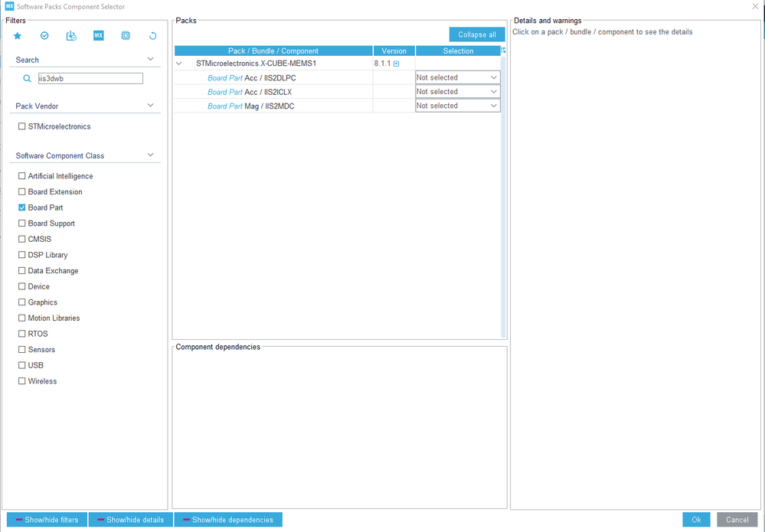Select the DSP Library checkbox
Viewport: 765px width, 532px height.
22,255
